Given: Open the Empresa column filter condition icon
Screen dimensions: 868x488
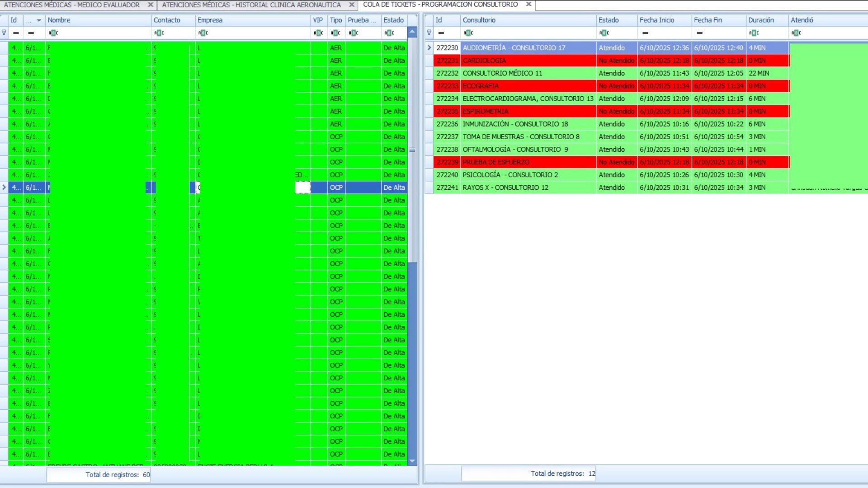Looking at the screenshot, I should pyautogui.click(x=203, y=33).
